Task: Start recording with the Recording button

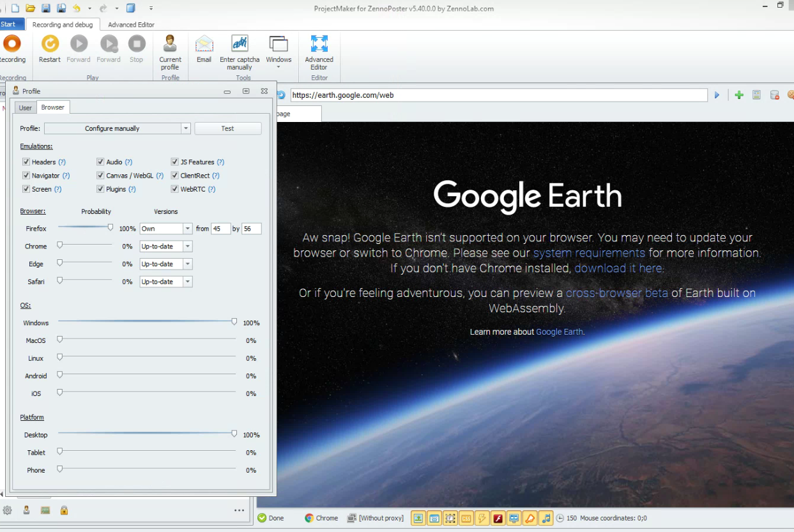Action: (11, 44)
